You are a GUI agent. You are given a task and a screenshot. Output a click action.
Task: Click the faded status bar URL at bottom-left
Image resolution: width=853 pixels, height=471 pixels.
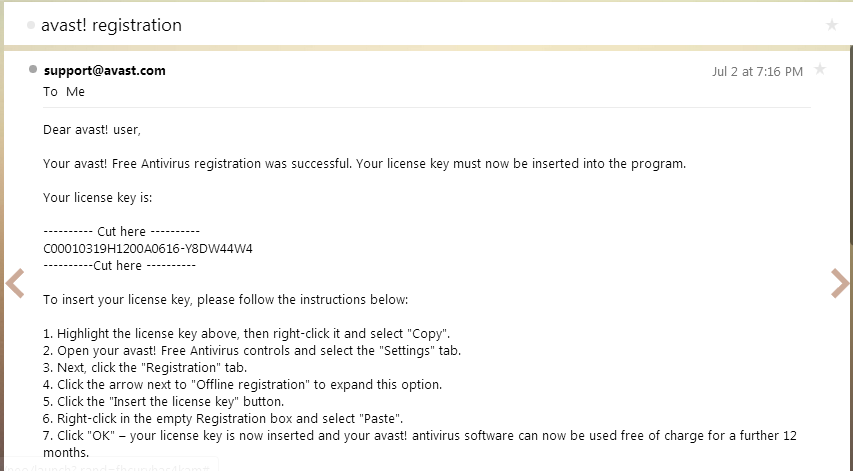(108, 465)
